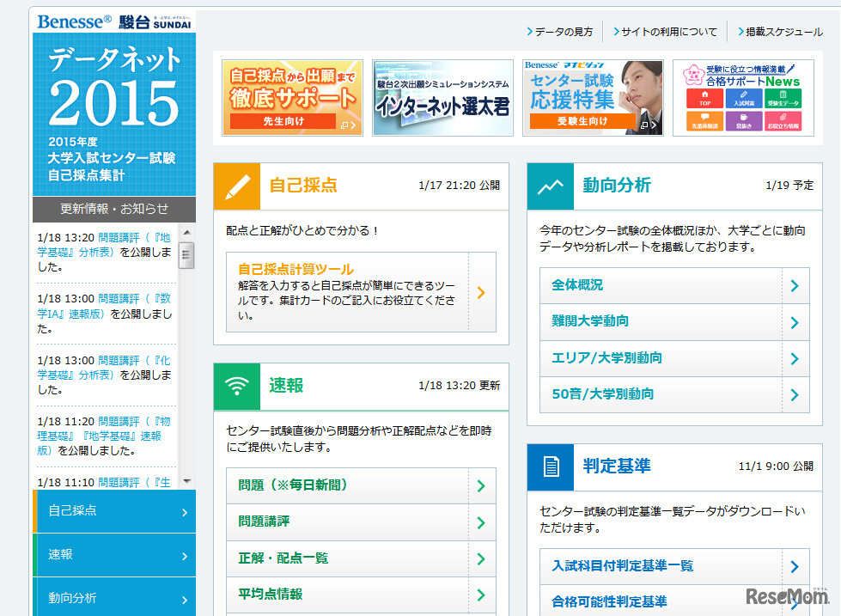Click the TOP home icon in 合格サポートNews
Viewport: 841px width, 616px height.
704,98
